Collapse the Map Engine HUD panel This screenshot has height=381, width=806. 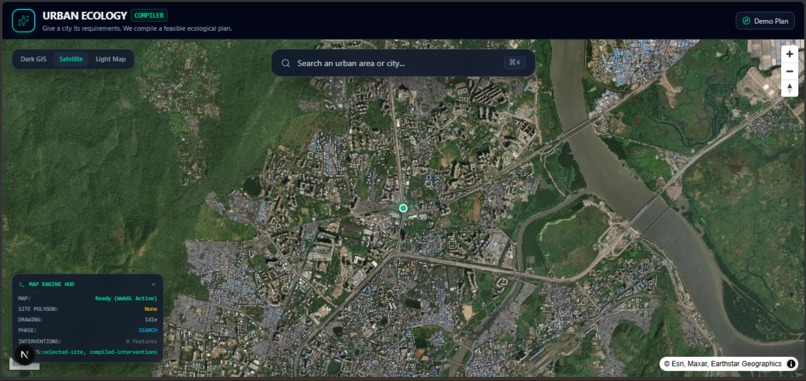click(x=153, y=284)
